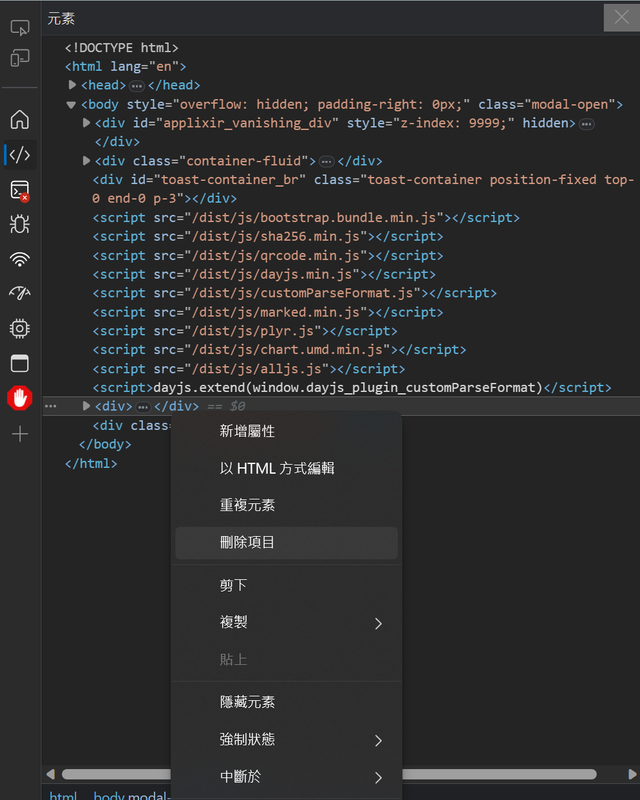Screen dimensions: 640x800
Task: Expand the container-fluid div
Action: (x=86, y=161)
